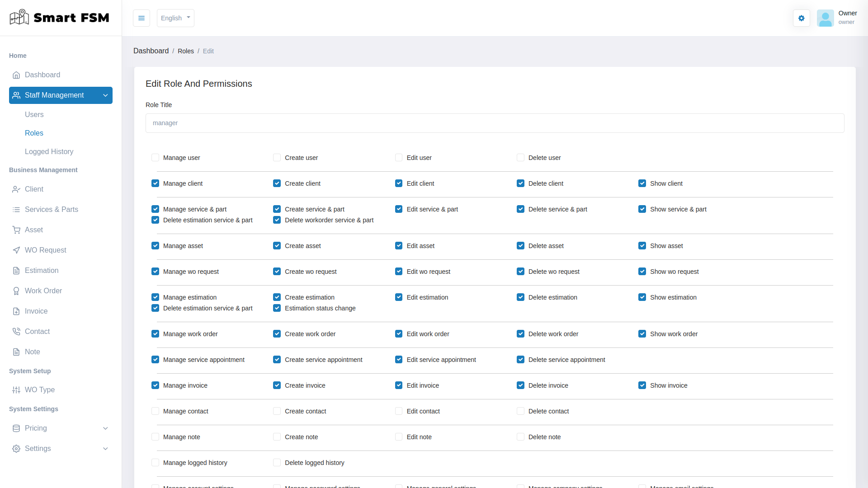Image resolution: width=868 pixels, height=488 pixels.
Task: Uncheck the Edit client permission
Action: (x=399, y=183)
